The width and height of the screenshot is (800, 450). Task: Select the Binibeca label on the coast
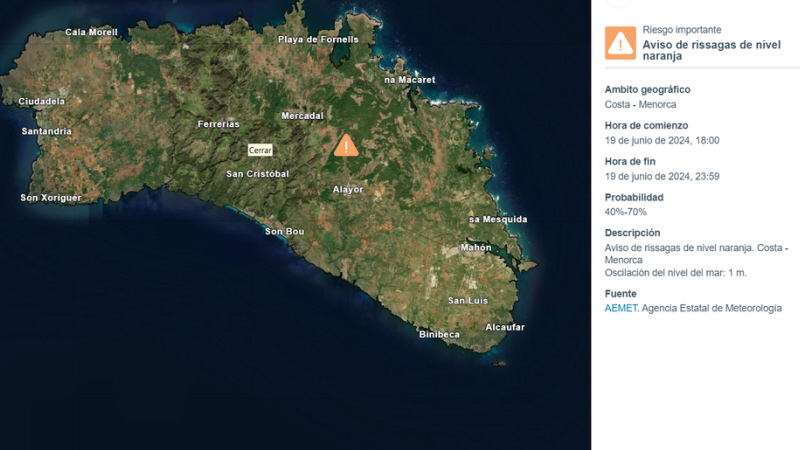441,334
